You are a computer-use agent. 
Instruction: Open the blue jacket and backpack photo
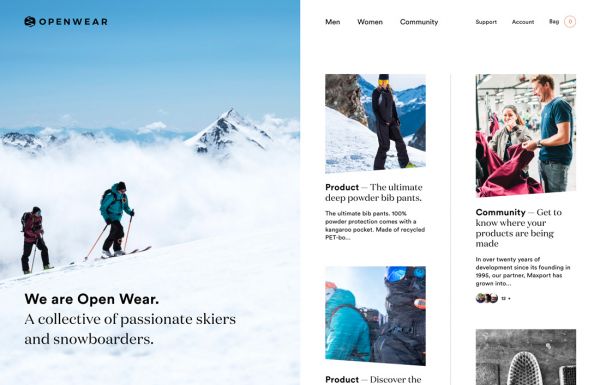pos(375,316)
